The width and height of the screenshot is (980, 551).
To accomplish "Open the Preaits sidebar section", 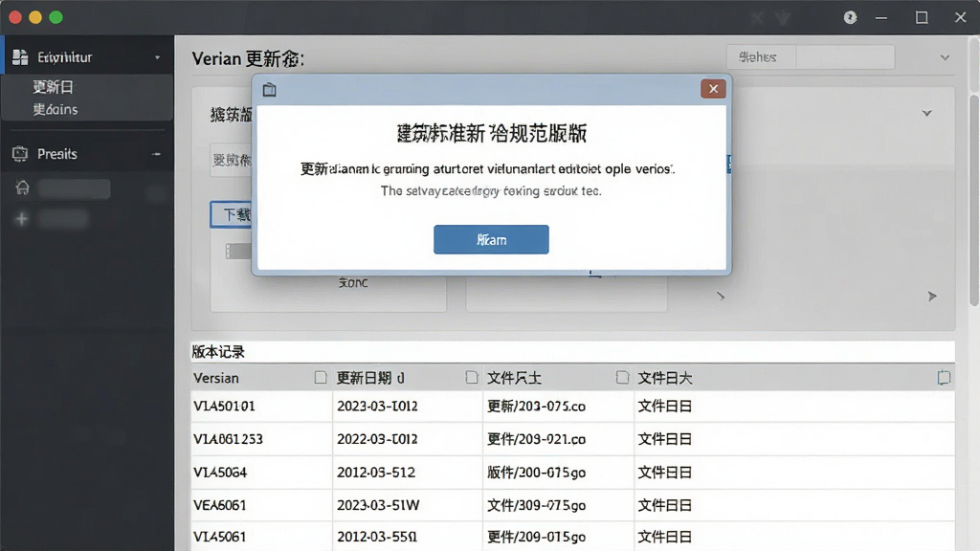I will 56,154.
